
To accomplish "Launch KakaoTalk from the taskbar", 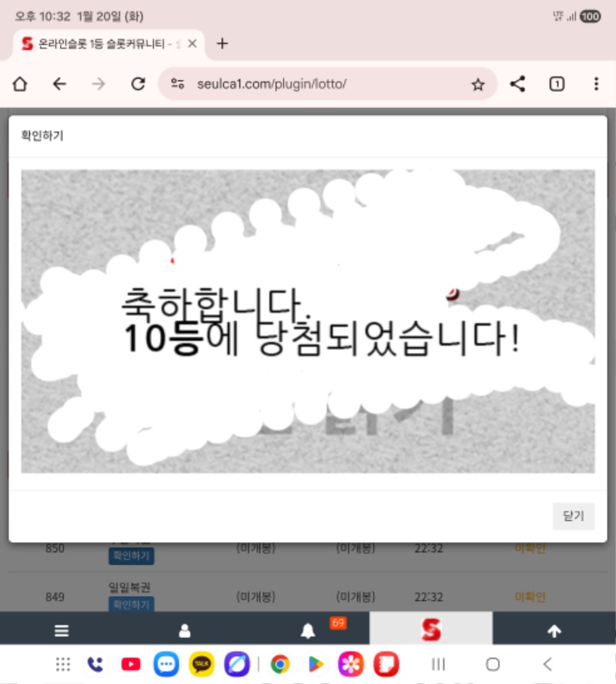I will click(202, 664).
